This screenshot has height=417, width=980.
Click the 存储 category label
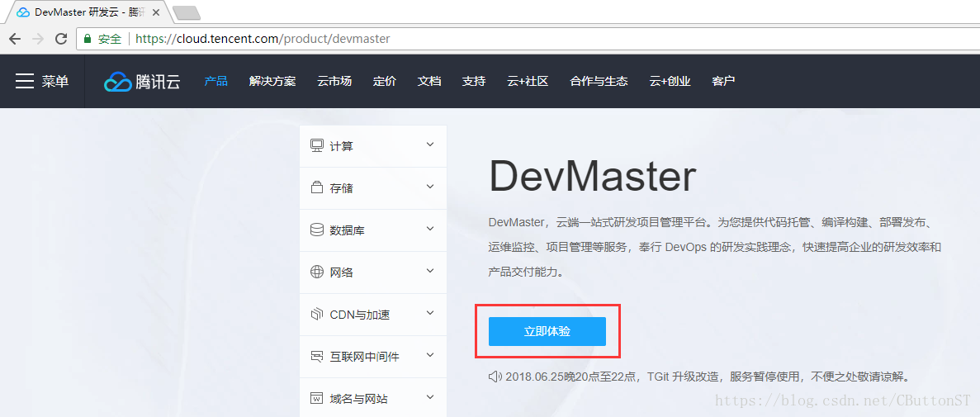pos(341,188)
